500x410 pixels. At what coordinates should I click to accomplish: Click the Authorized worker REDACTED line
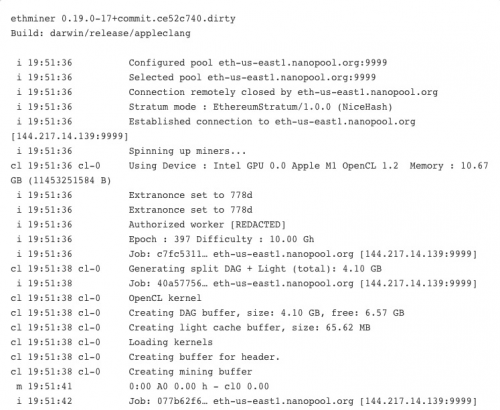pos(151,224)
